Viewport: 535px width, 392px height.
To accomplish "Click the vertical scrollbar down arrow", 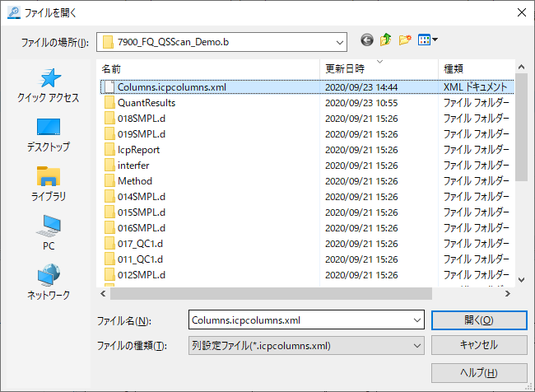I will (x=521, y=280).
